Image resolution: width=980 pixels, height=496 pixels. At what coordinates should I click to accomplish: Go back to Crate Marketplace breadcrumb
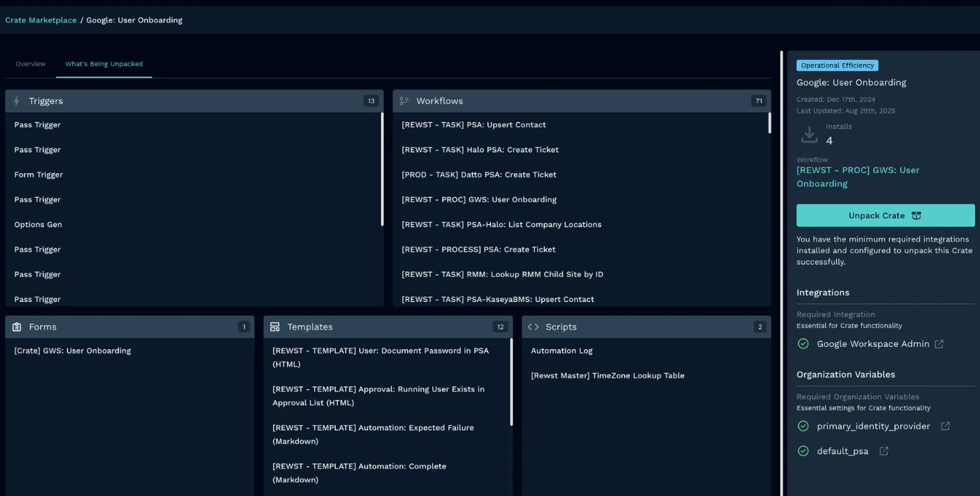click(x=41, y=20)
